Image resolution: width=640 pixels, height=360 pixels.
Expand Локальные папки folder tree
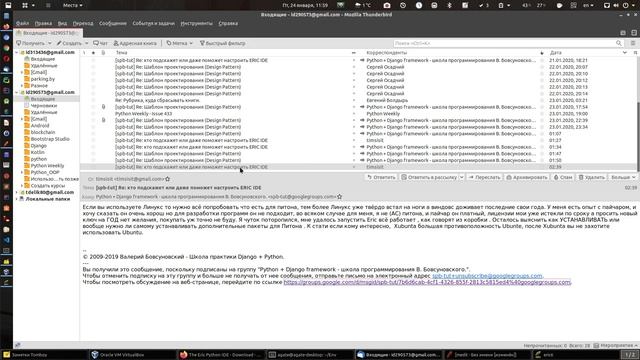coord(17,199)
